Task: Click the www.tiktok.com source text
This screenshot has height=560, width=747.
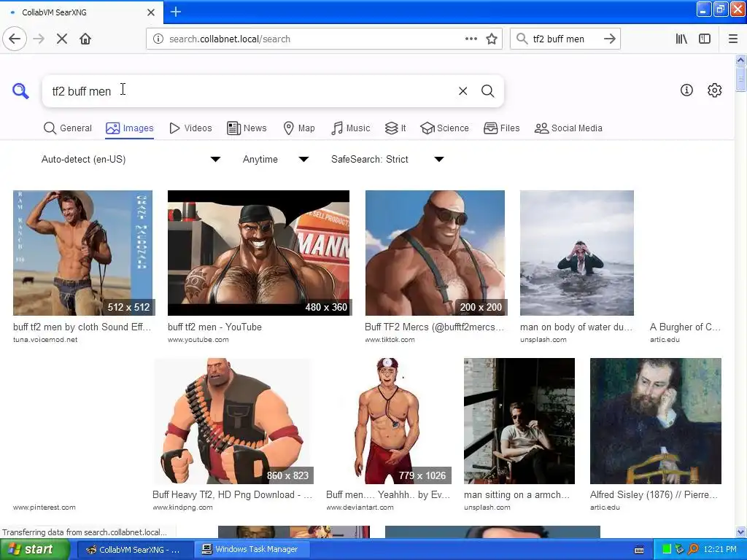Action: [390, 340]
